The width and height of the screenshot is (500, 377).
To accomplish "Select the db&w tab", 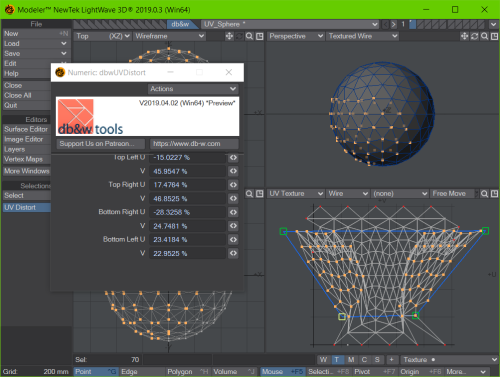I will pyautogui.click(x=180, y=24).
